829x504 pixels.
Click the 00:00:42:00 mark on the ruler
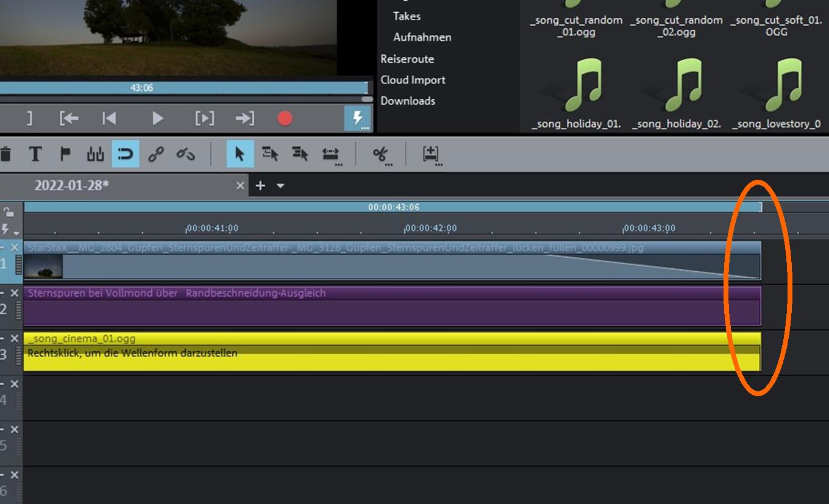(x=430, y=229)
